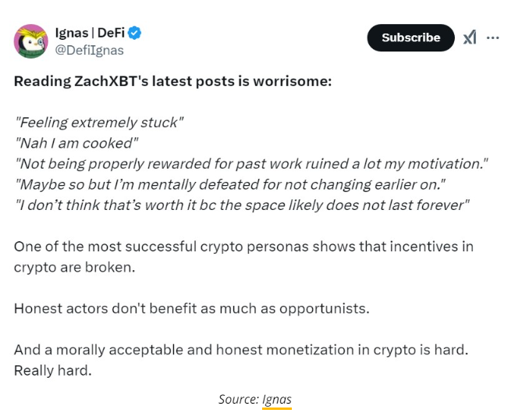Click the bold 'Reading ZachXBT's latest posts' headline
The width and height of the screenshot is (522, 420).
(x=140, y=81)
